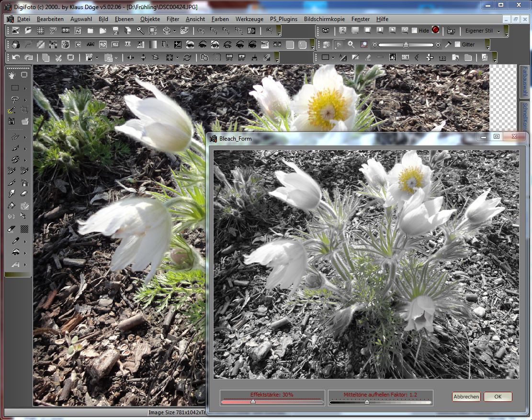This screenshot has height=420, width=532.
Task: Open the PS_Plugins menu
Action: [283, 19]
